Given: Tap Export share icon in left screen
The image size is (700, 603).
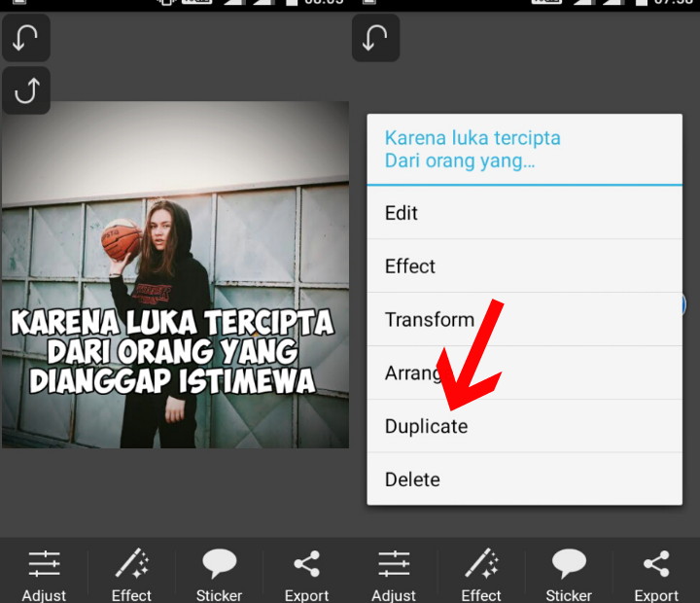Looking at the screenshot, I should pos(306,576).
